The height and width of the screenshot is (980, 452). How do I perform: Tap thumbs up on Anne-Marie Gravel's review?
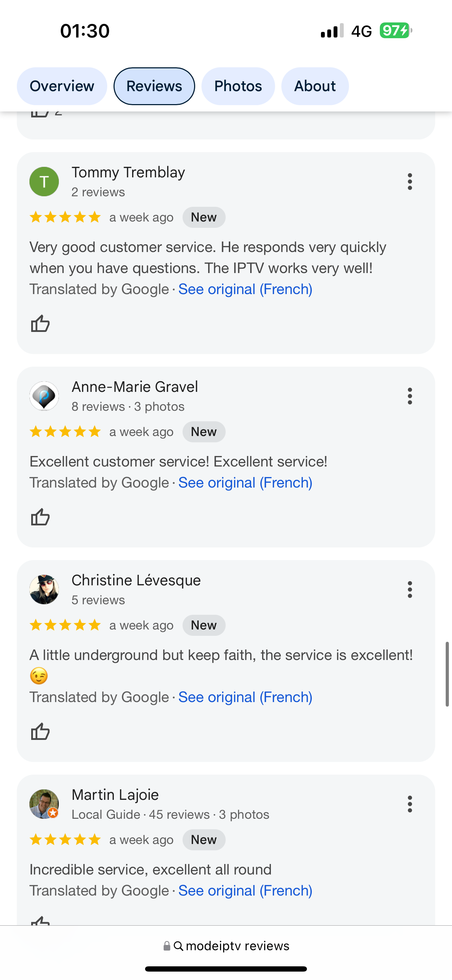pyautogui.click(x=40, y=517)
